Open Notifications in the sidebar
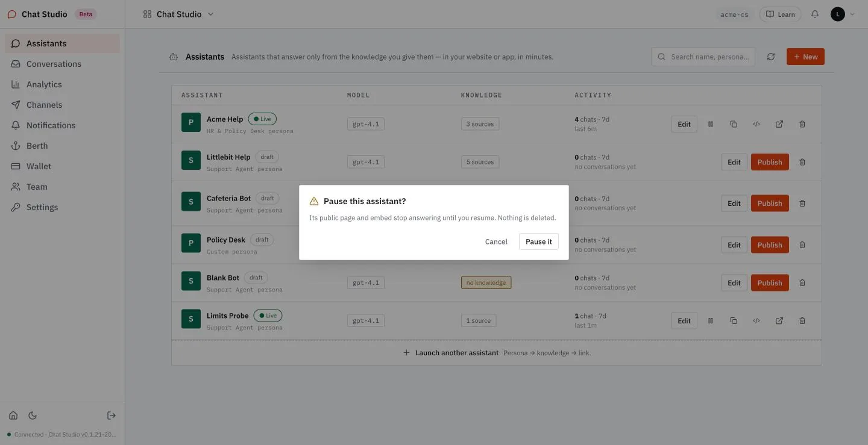The image size is (868, 445). coord(62,125)
